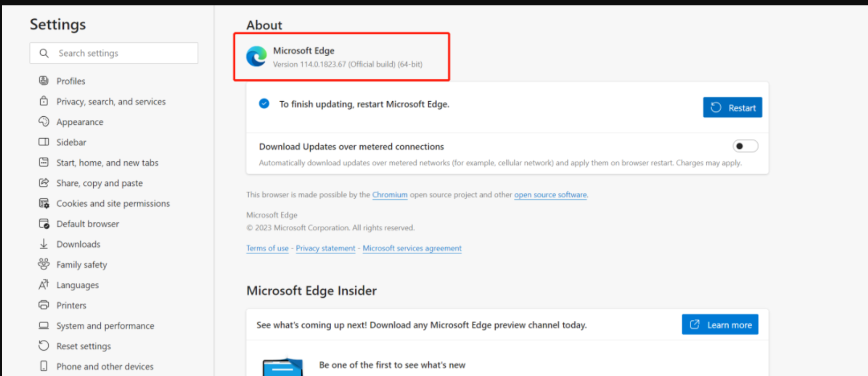Open Phone and other devices
Screen dimensions: 868x376
pyautogui.click(x=105, y=366)
